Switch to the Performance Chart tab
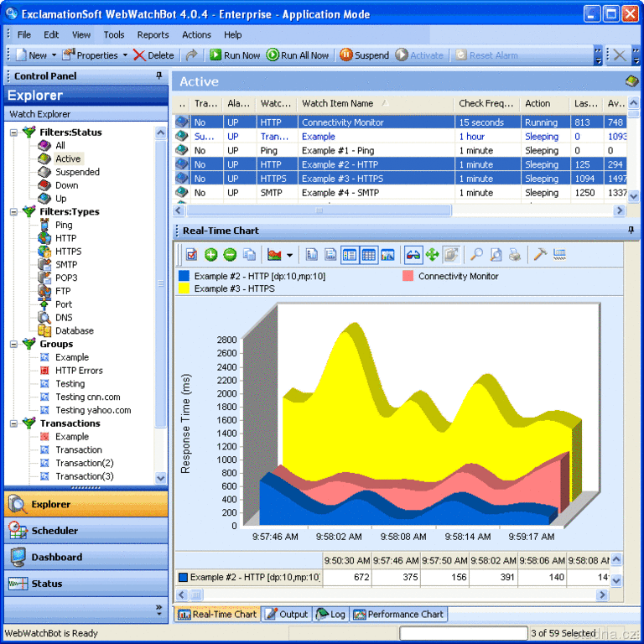 click(398, 614)
